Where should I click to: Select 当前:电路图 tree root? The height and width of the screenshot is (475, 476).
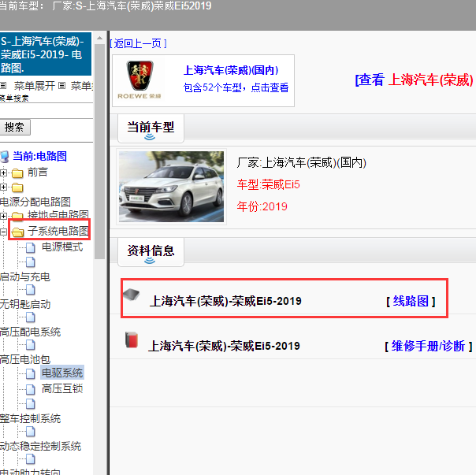39,156
